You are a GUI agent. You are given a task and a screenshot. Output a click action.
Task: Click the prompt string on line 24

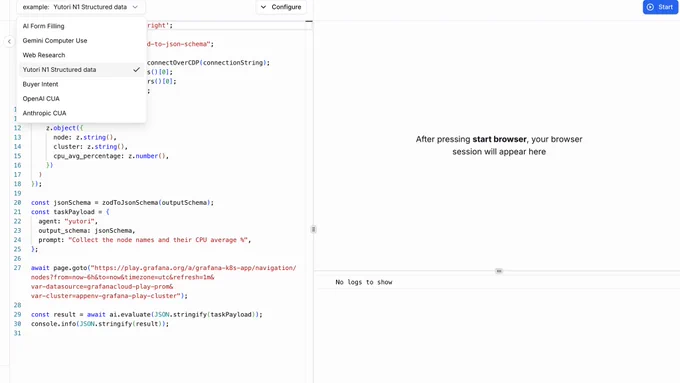(159, 240)
